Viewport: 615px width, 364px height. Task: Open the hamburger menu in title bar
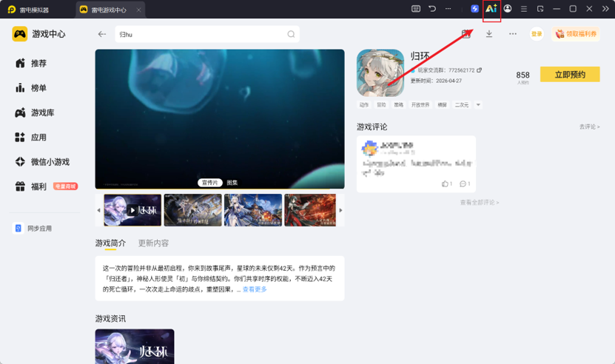[524, 9]
